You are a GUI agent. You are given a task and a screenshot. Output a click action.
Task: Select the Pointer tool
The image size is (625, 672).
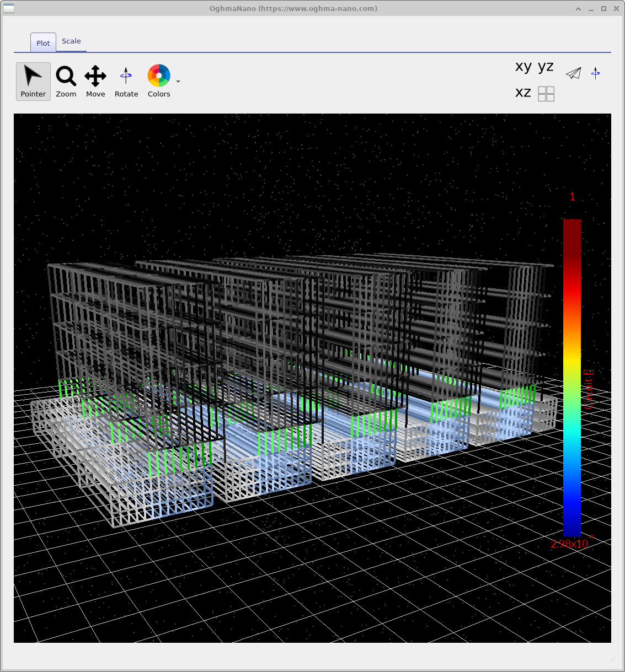pos(33,81)
